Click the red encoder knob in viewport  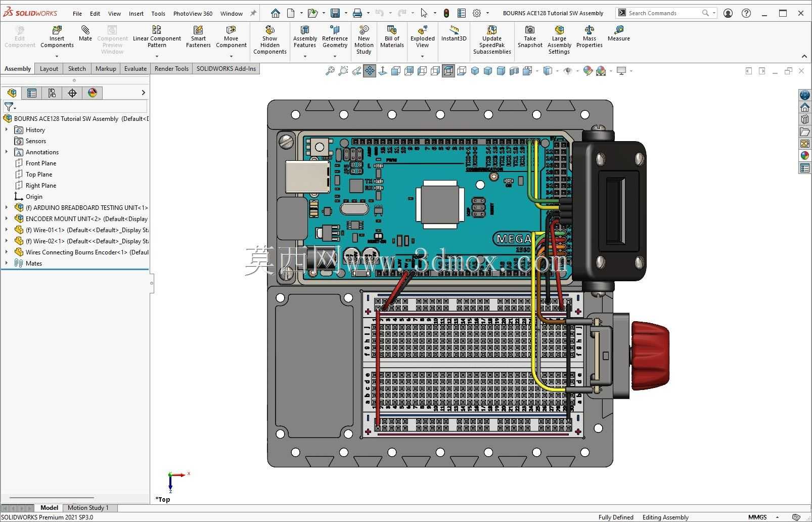point(650,356)
